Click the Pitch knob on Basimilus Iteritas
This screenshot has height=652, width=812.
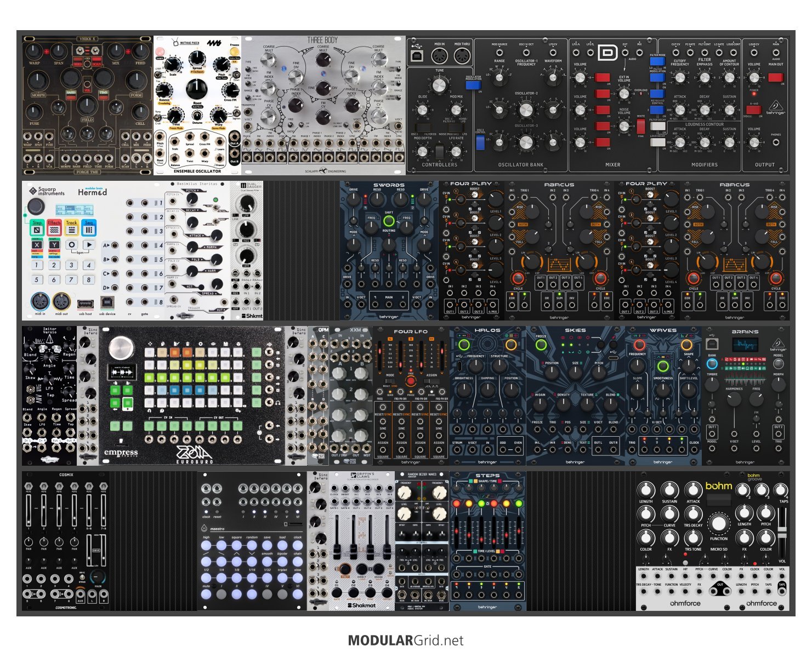pyautogui.click(x=192, y=199)
